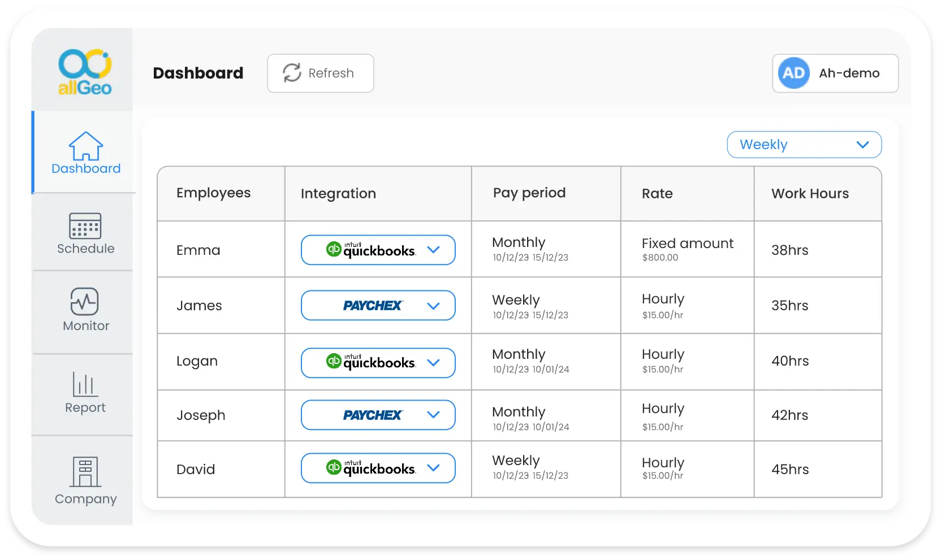Screen dimensions: 941x560
Task: Expand Joseph's Paychex dropdown chevron
Action: tap(434, 415)
